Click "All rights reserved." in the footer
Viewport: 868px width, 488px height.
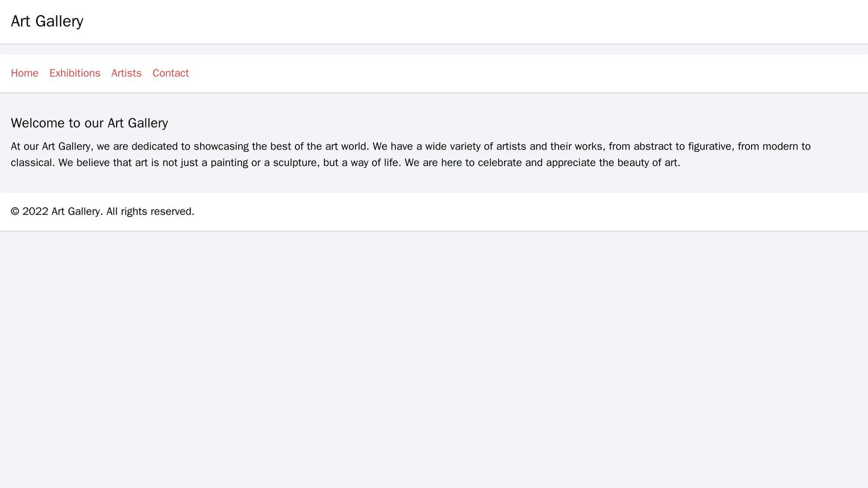coord(150,211)
